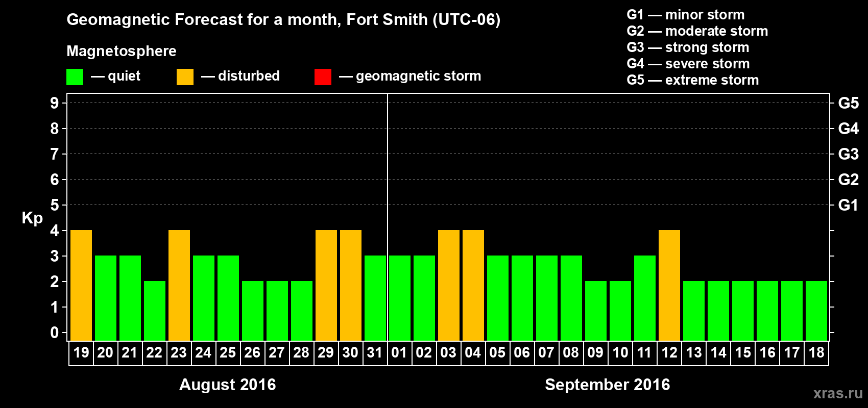Click the date label 05
Image resolution: width=868 pixels, height=408 pixels.
click(497, 352)
